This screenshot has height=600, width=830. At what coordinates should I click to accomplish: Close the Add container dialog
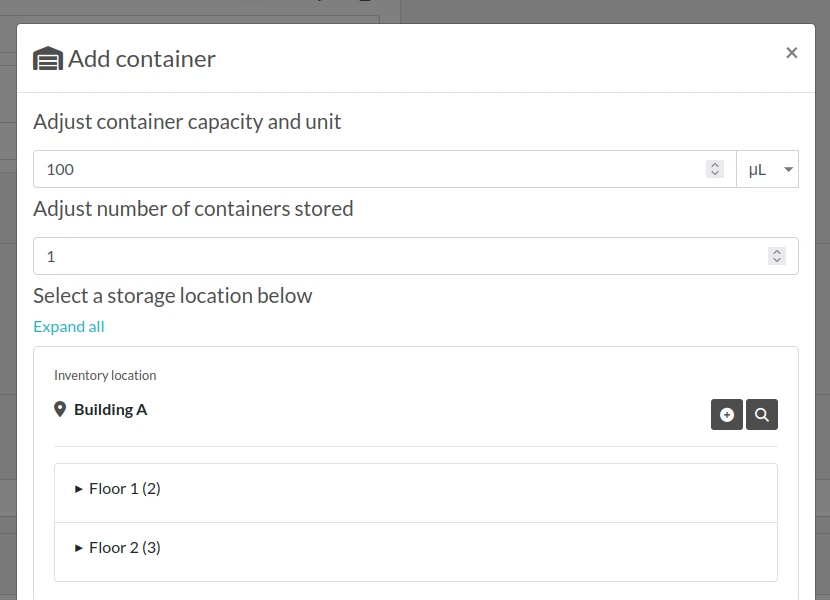(791, 53)
